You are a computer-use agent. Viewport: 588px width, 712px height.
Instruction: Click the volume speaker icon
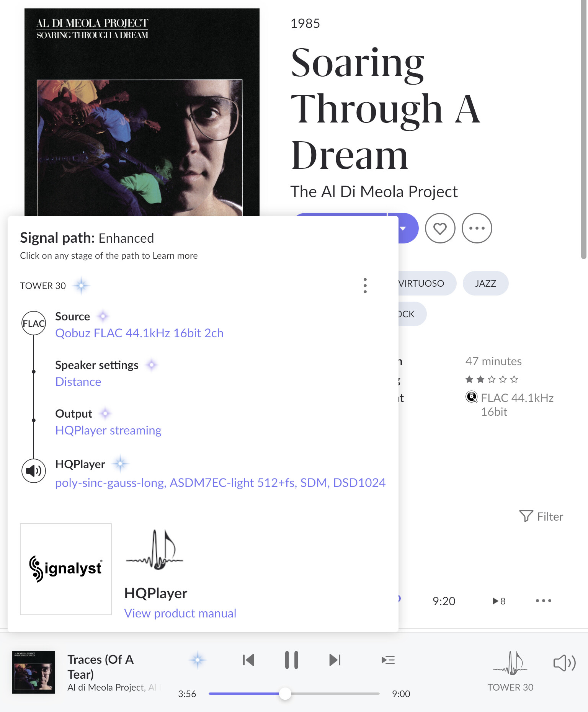[x=564, y=663]
